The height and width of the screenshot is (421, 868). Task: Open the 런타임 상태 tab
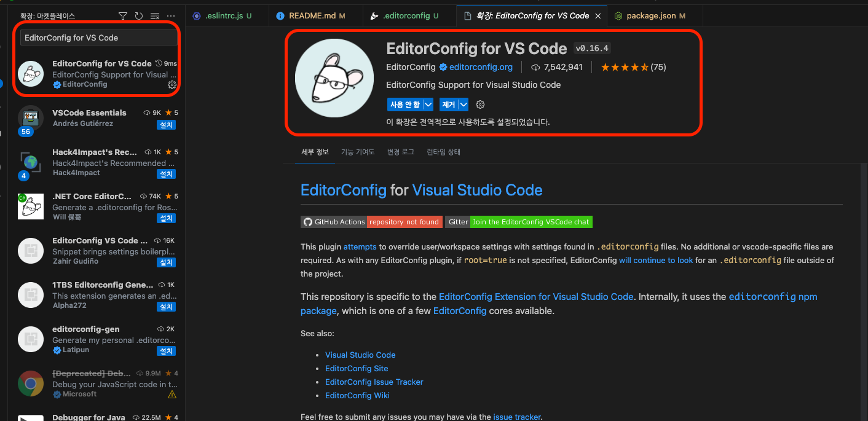[443, 152]
